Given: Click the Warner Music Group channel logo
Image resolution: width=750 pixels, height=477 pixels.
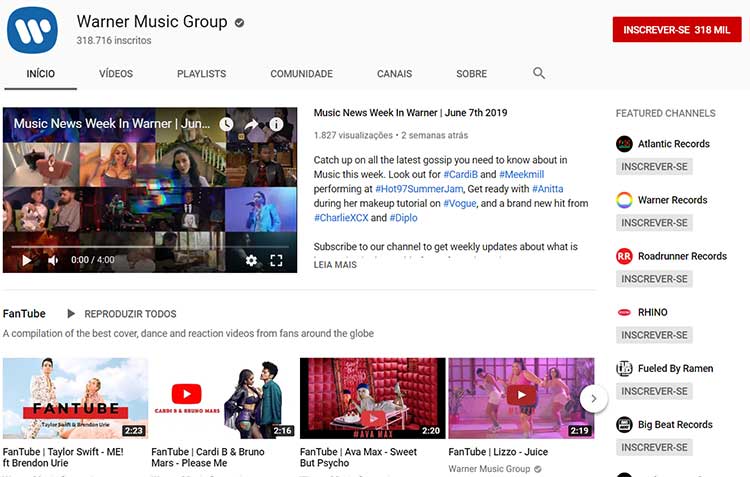Looking at the screenshot, I should (x=32, y=30).
